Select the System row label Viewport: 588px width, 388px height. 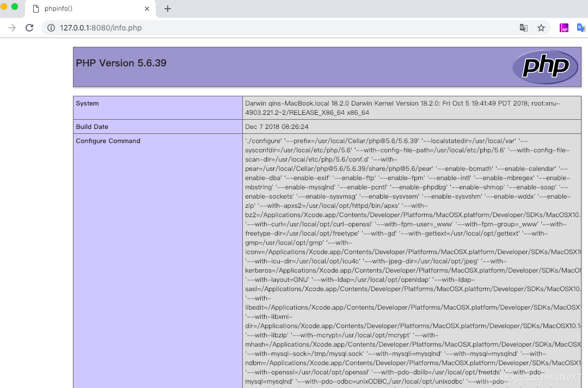(87, 103)
